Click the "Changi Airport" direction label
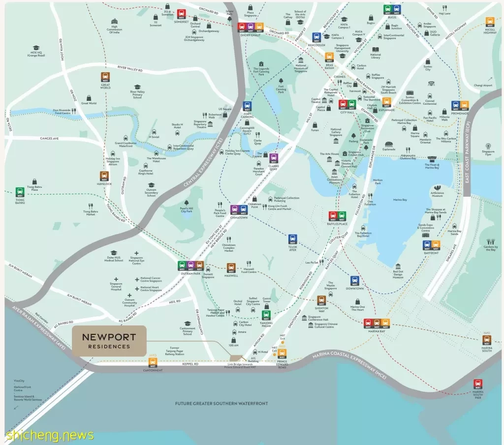Image resolution: width=504 pixels, height=445 pixels. click(x=483, y=86)
